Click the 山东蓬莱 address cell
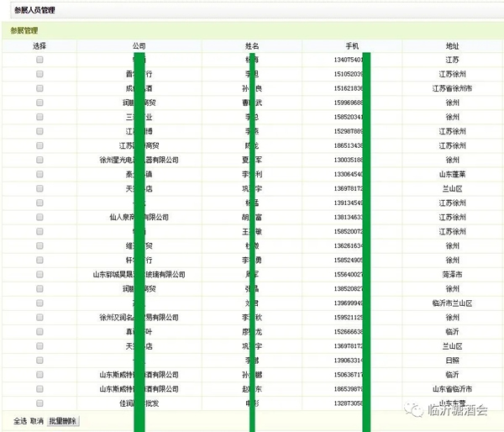Screen dimensions: 504x432 pyautogui.click(x=452, y=174)
